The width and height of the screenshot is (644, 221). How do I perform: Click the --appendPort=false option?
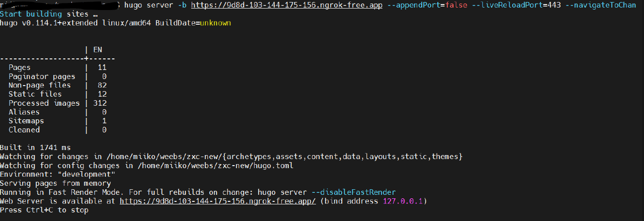426,5
